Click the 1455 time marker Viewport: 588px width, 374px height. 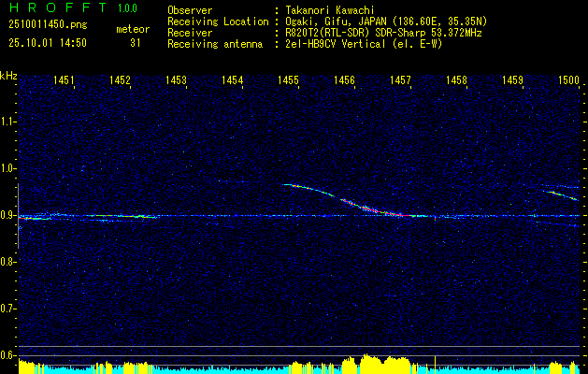coord(289,81)
